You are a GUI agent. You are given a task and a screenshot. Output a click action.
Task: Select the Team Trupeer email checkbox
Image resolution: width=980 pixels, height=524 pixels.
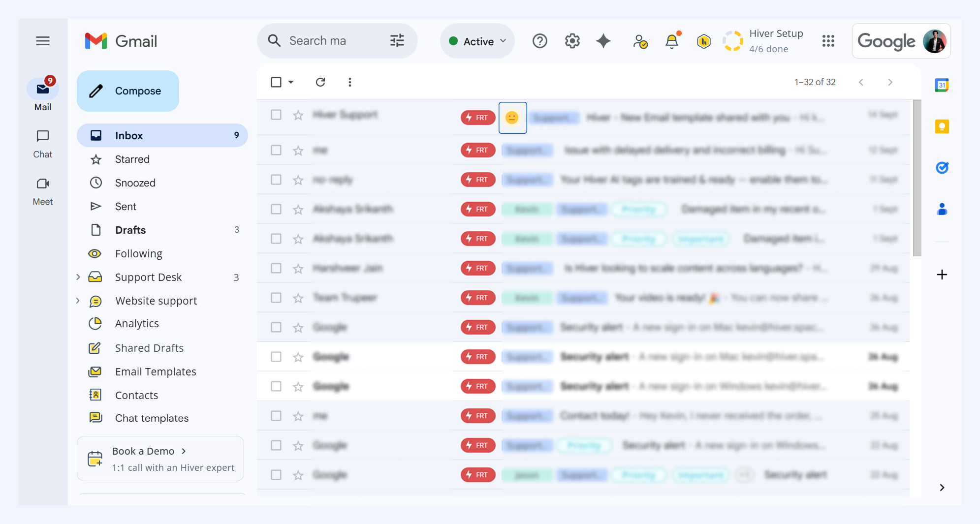(276, 298)
